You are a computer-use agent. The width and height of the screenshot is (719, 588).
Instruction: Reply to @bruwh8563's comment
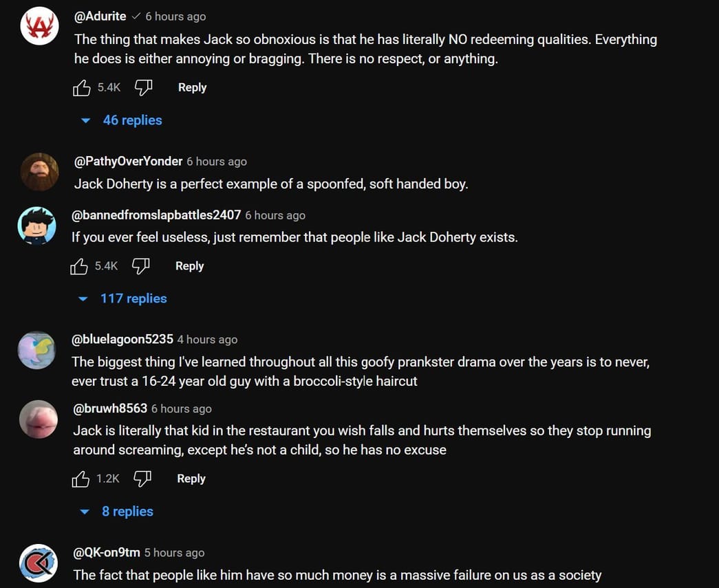191,479
